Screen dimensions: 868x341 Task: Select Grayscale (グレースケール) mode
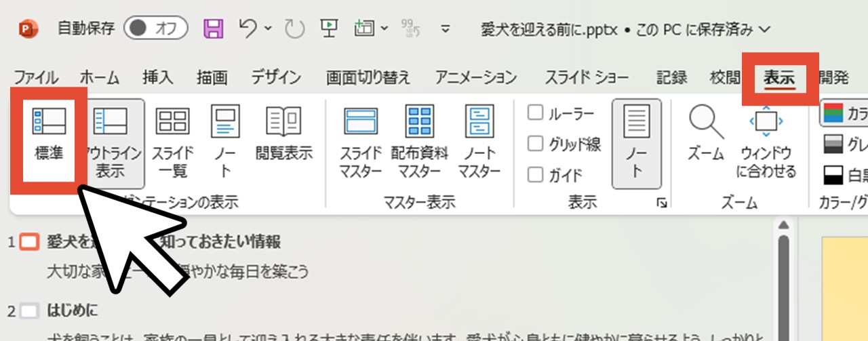(x=846, y=144)
